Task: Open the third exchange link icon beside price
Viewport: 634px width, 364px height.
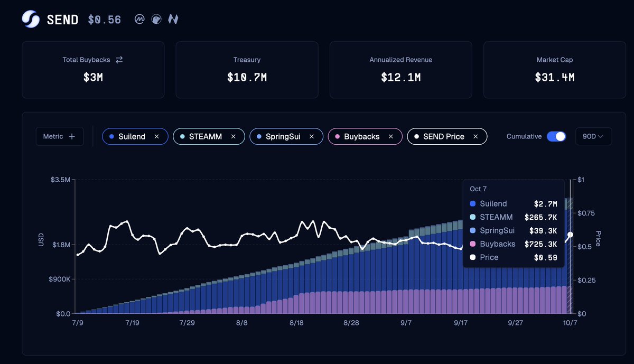Action: point(173,19)
